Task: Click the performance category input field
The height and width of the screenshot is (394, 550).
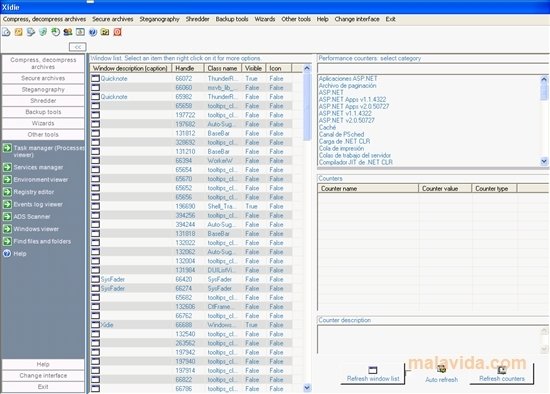Action: [433, 68]
